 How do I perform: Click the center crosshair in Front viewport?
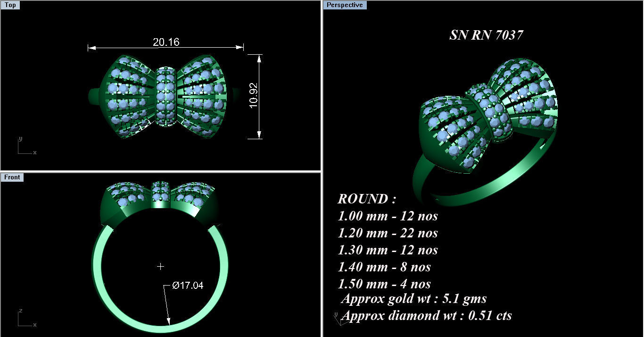(160, 266)
